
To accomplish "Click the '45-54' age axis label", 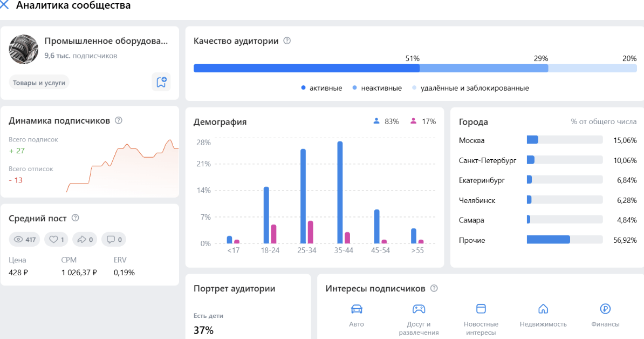I will coord(380,250).
